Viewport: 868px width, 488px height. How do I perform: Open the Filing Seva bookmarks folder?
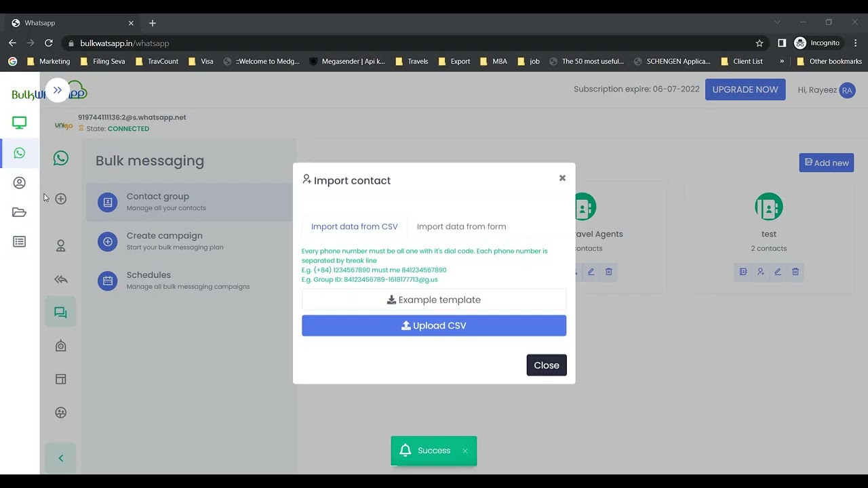(102, 61)
